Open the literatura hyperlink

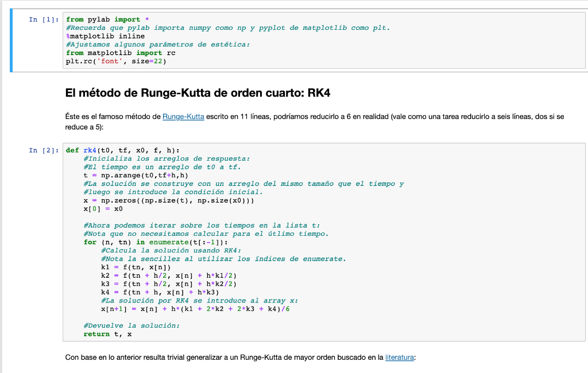tap(401, 357)
